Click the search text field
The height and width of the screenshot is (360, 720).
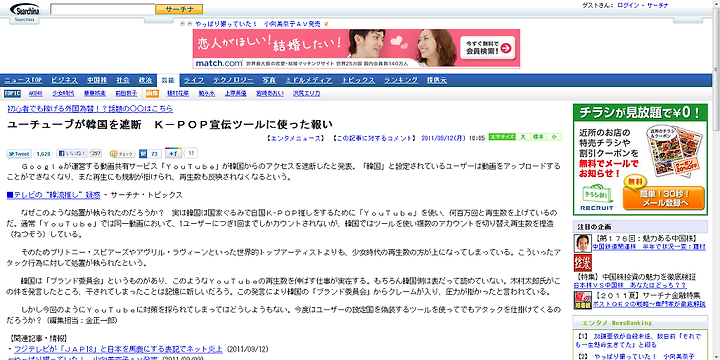(x=102, y=9)
